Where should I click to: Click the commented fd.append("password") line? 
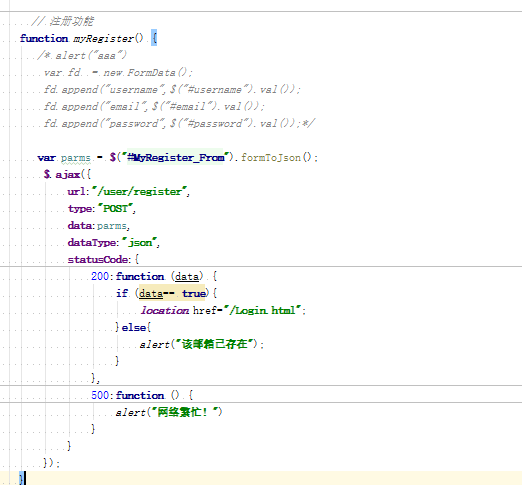point(179,124)
